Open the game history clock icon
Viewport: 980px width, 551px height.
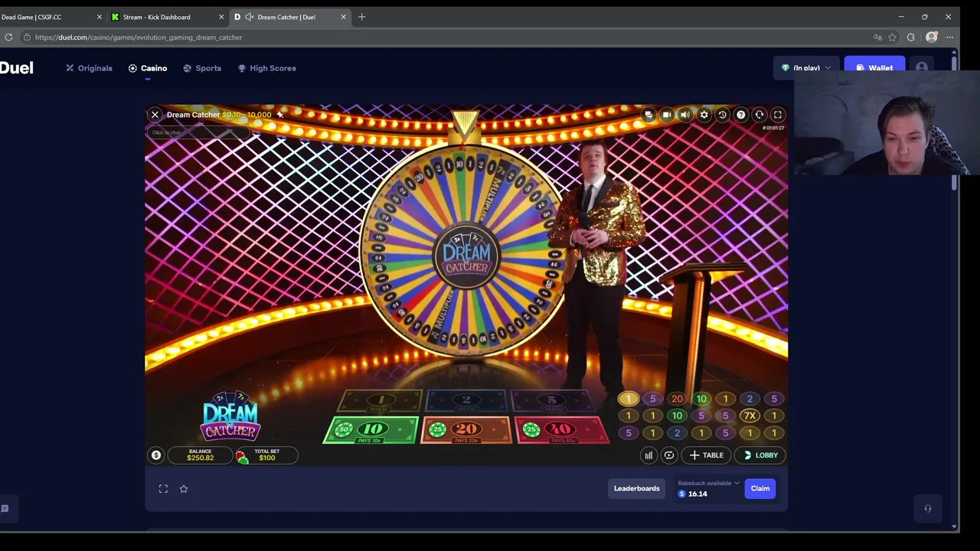[722, 115]
